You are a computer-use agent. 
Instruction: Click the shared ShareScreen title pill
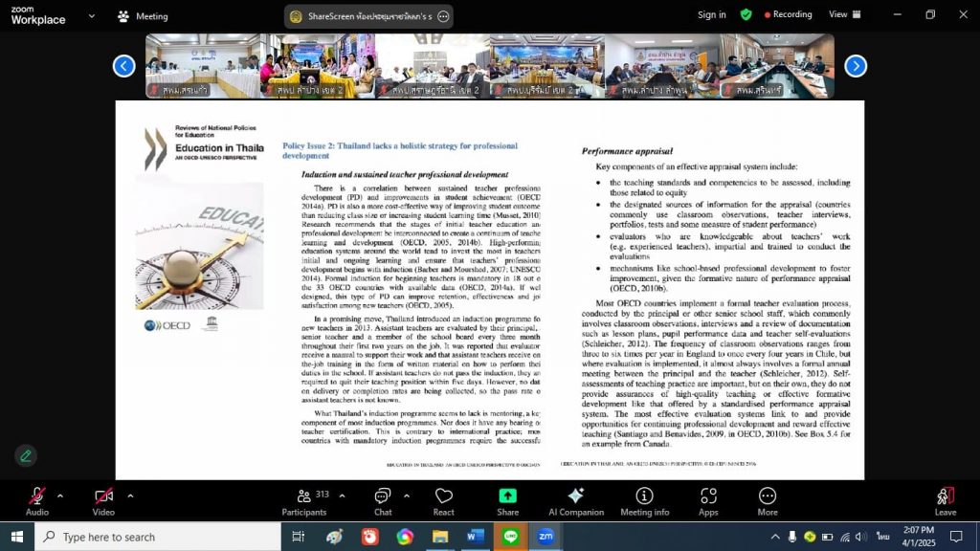coord(368,17)
